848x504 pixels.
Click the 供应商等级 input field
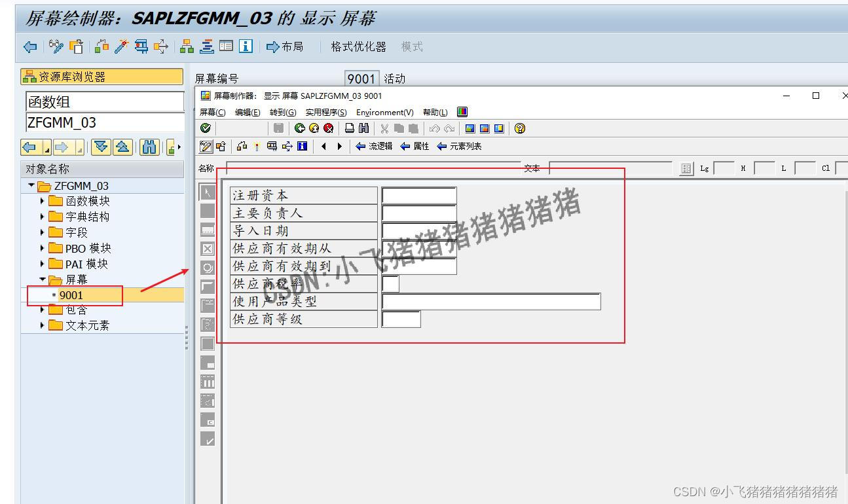point(401,319)
